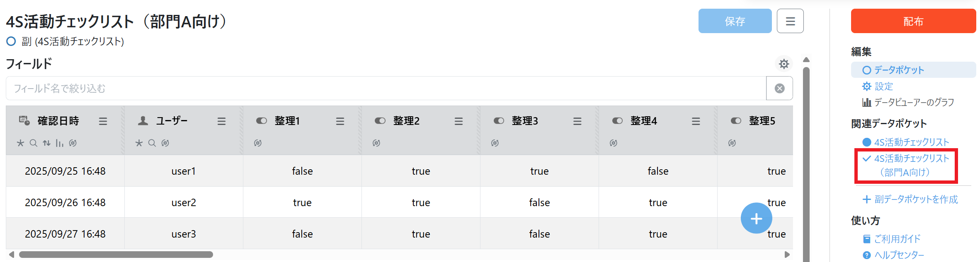Click the フィールド名で絞り込む filter input

[x=386, y=88]
